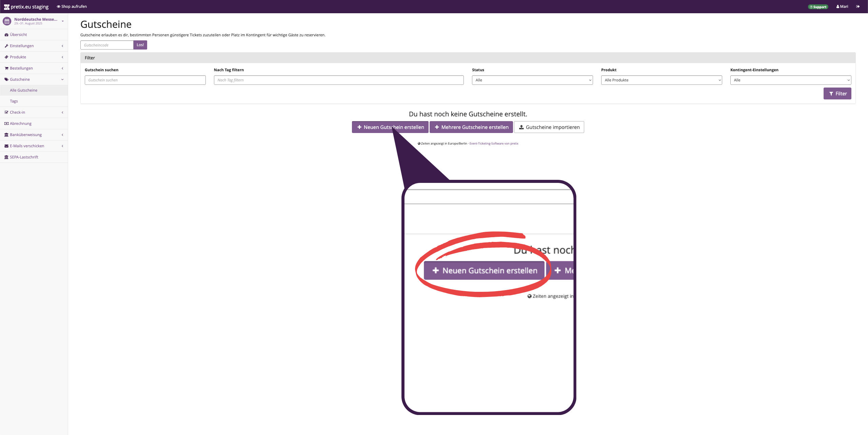Click the logout icon in top bar
868x435 pixels.
[x=858, y=6]
